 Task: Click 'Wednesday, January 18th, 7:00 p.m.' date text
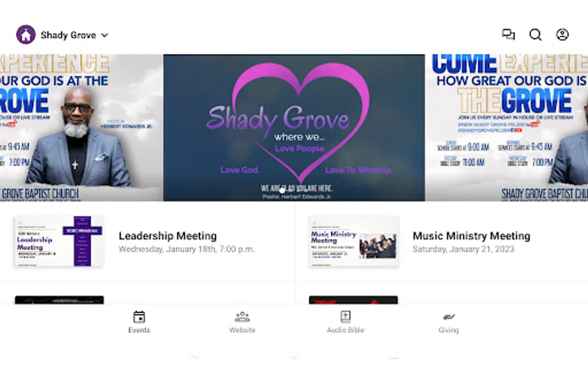click(x=187, y=249)
